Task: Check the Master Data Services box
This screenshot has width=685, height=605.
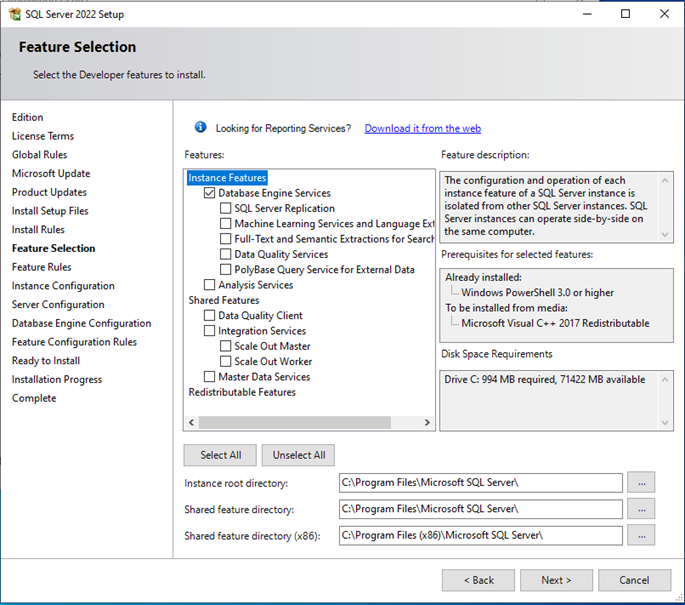Action: 209,376
